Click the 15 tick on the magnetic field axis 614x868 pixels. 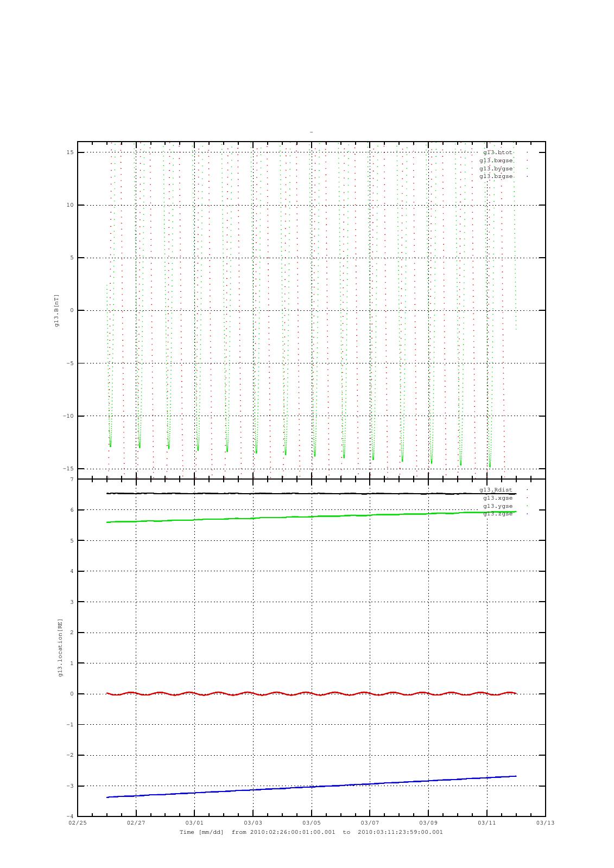pos(71,152)
